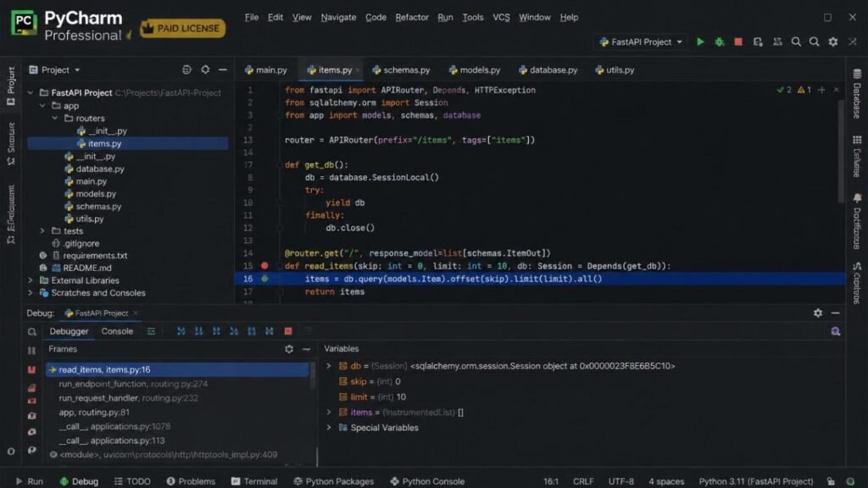Open Debug panel settings gear
The image size is (868, 488).
pyautogui.click(x=818, y=313)
